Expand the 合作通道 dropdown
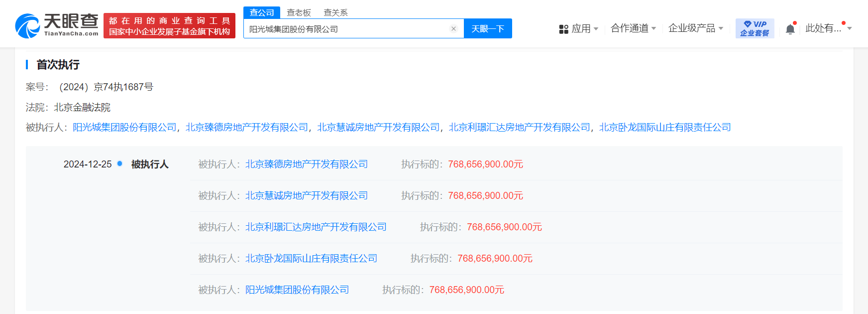 [x=633, y=28]
